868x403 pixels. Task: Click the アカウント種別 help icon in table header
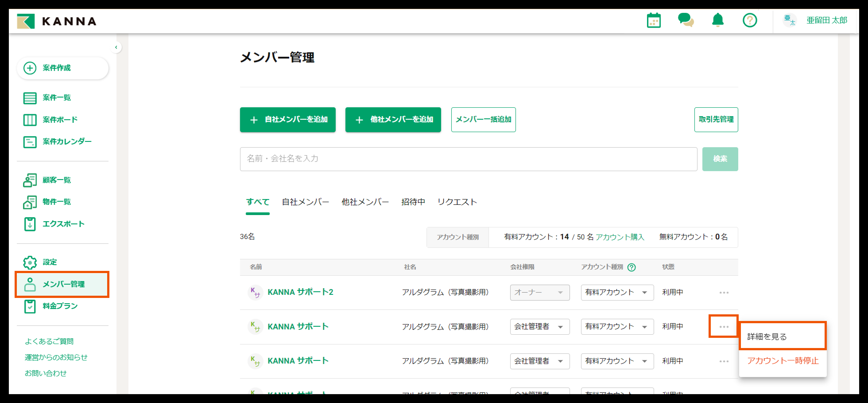tap(632, 267)
